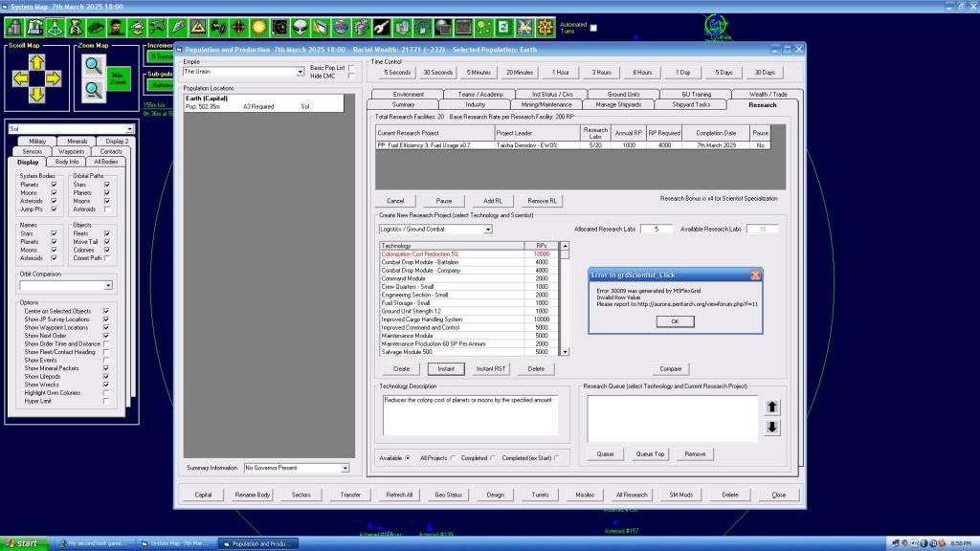Click the money bag toolbar icon
The width and height of the screenshot is (980, 551).
pyautogui.click(x=76, y=28)
